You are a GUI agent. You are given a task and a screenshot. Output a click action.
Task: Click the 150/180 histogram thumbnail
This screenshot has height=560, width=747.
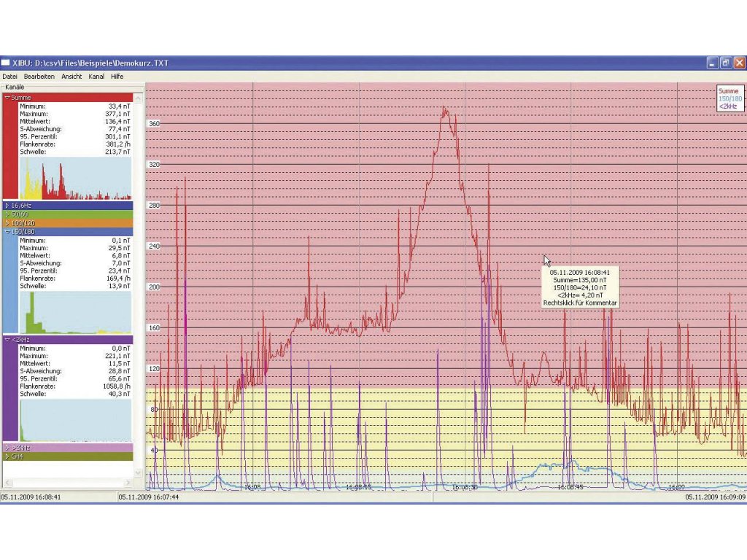click(x=75, y=312)
